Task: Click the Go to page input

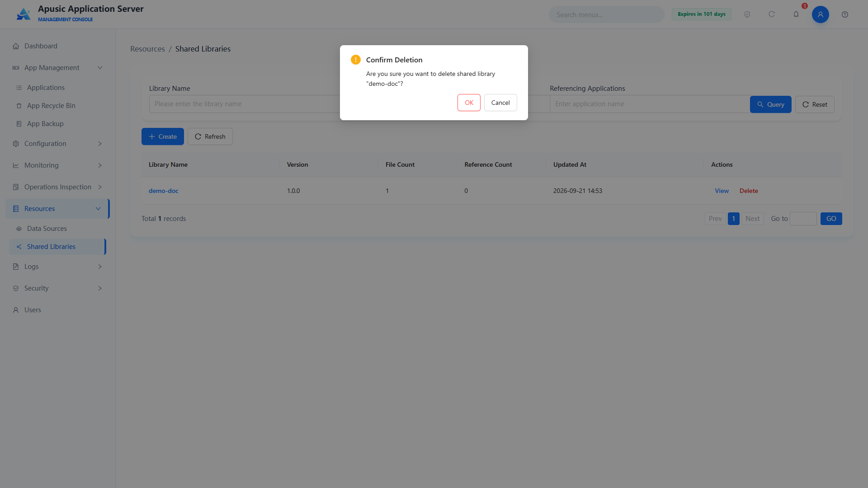Action: [x=803, y=219]
